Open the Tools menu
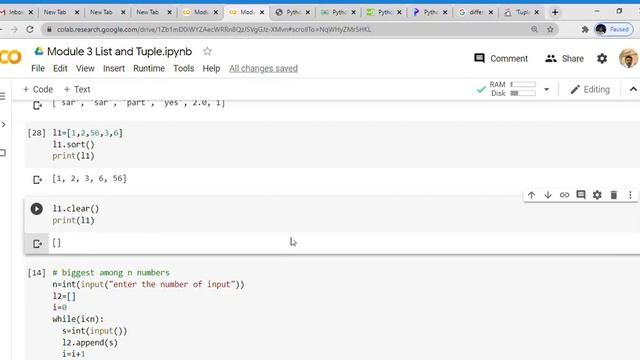The height and width of the screenshot is (360, 640). point(184,69)
